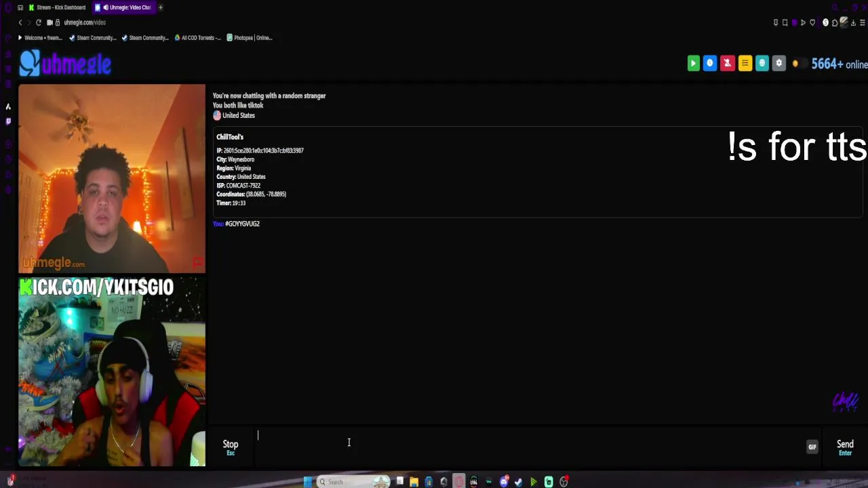
Task: Click the browser profile avatar
Action: 844,22
